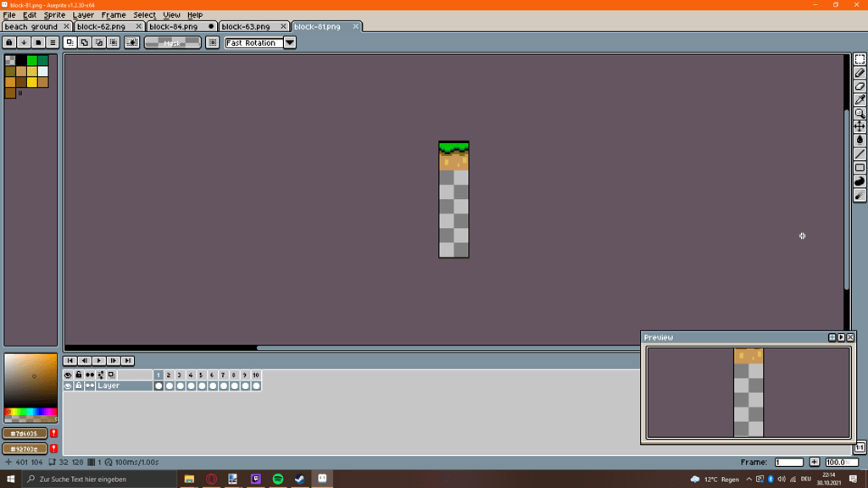Select the Rectangular Marquee tool

pyautogui.click(x=860, y=59)
